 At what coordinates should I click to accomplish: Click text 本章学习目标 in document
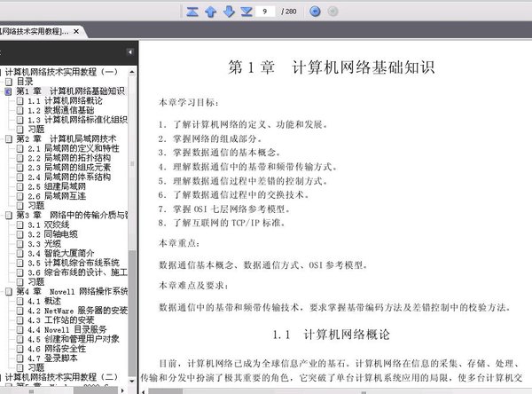189,103
